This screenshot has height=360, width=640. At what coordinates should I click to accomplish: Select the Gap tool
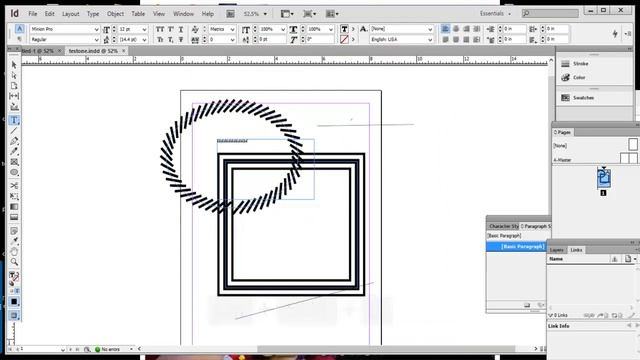click(x=14, y=96)
